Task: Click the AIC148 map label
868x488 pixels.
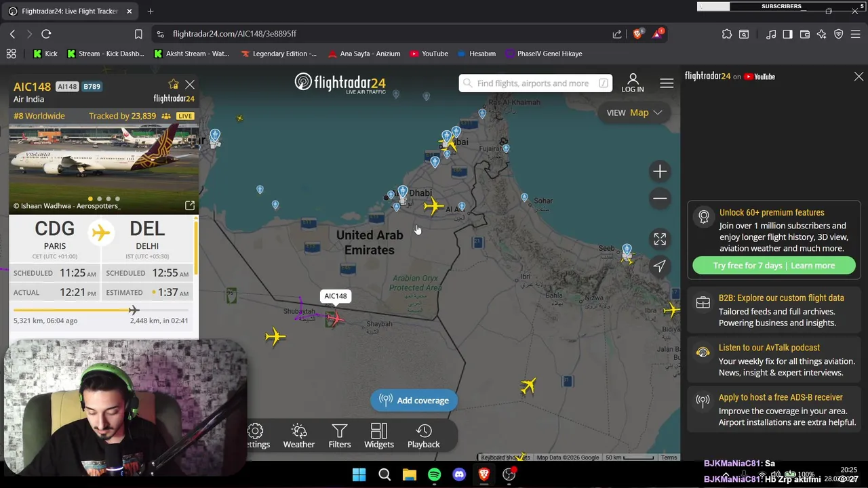Action: pyautogui.click(x=336, y=296)
